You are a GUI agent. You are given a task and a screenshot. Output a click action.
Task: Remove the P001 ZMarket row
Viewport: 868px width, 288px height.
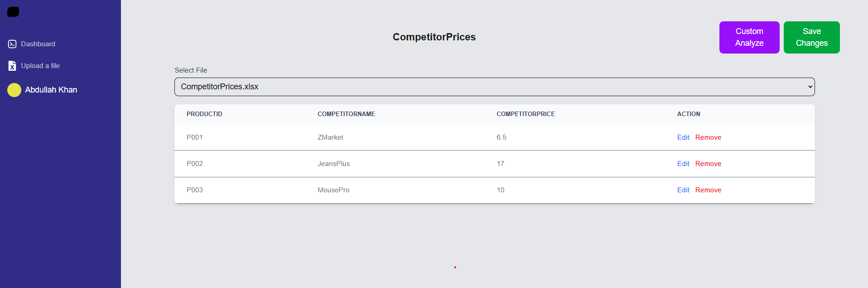click(708, 137)
